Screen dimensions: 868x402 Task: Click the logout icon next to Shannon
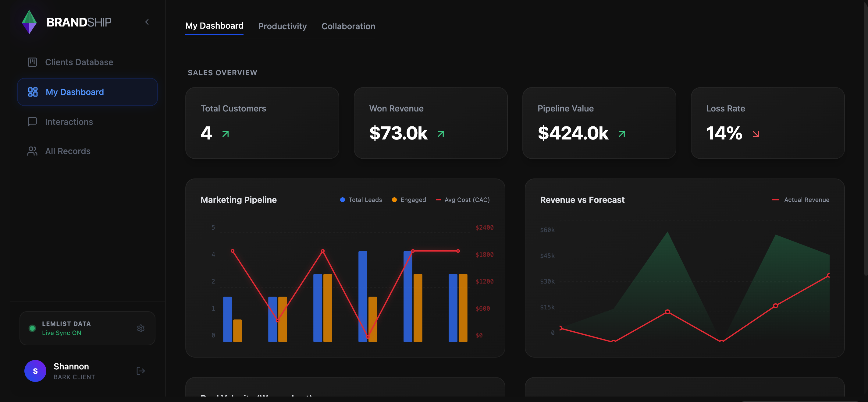[141, 371]
